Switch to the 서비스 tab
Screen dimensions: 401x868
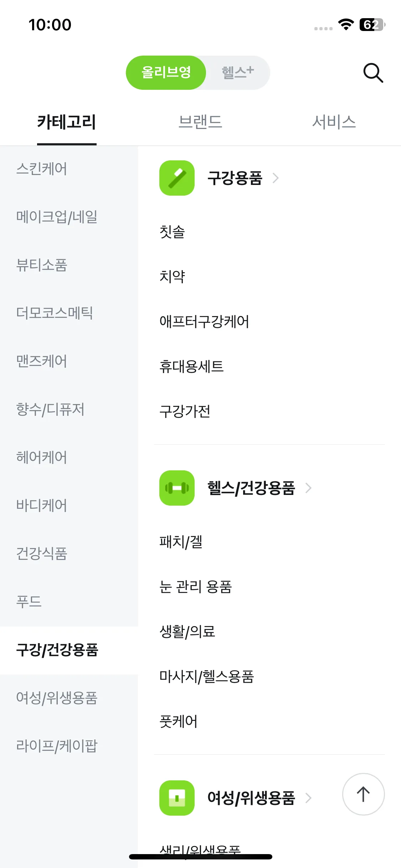coord(334,122)
